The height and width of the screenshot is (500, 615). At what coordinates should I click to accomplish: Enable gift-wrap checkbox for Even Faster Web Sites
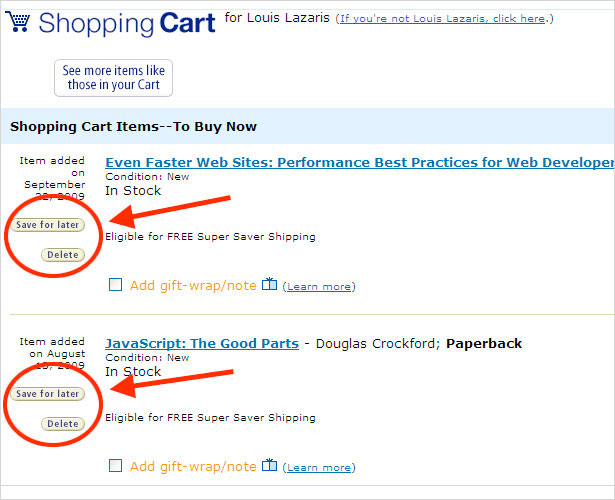pyautogui.click(x=116, y=285)
